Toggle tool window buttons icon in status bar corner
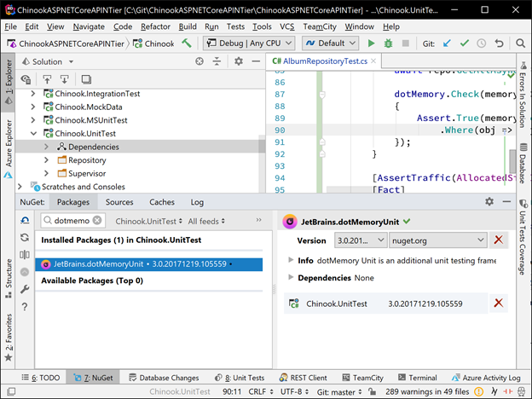The image size is (532, 399). [11, 391]
